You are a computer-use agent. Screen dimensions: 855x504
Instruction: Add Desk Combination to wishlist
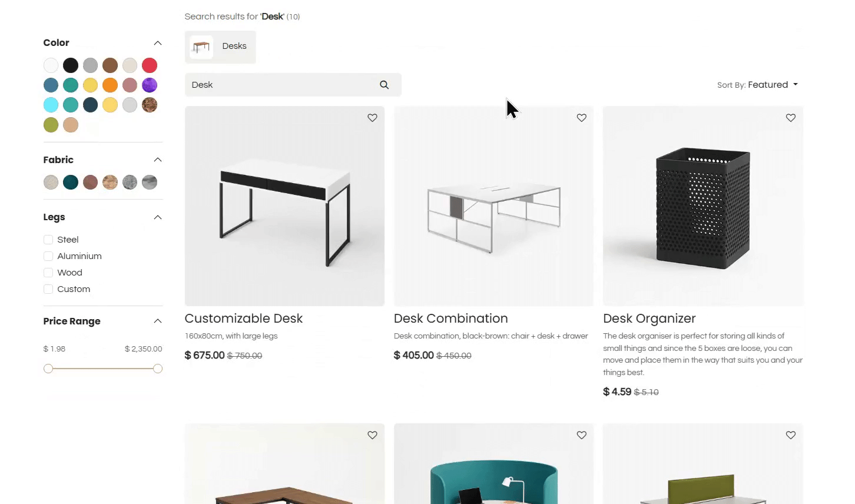click(581, 118)
